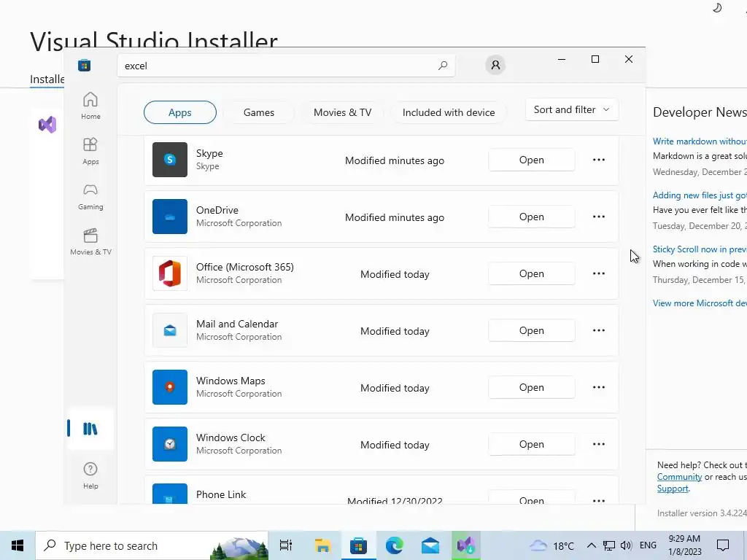Show hidden system tray icons
The image size is (747, 560).
(591, 545)
